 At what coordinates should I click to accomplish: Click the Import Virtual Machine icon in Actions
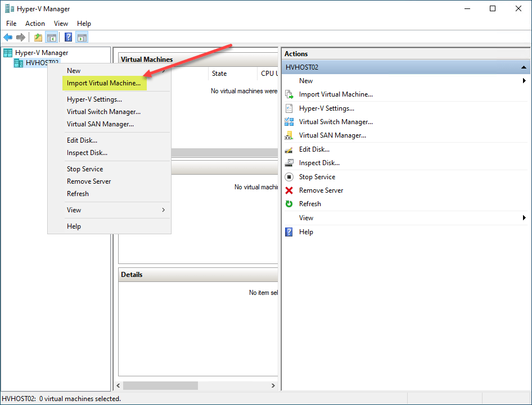click(288, 94)
